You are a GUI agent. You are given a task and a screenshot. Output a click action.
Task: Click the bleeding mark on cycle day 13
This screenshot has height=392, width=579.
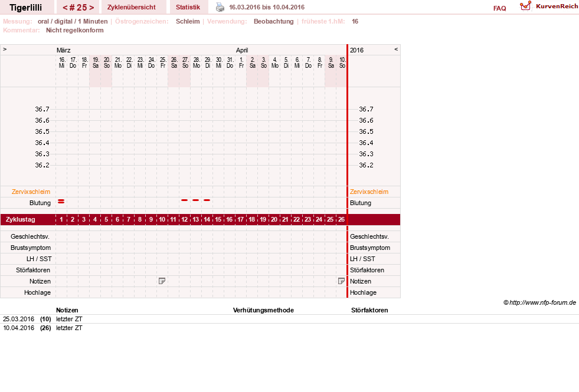click(196, 200)
